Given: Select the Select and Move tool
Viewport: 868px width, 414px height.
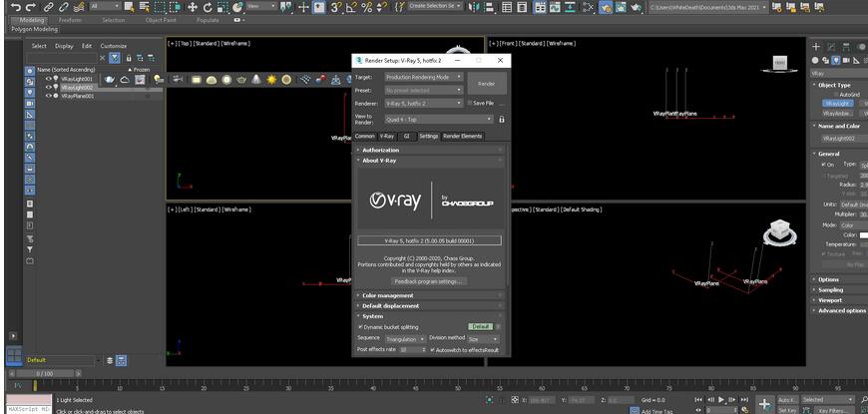Looking at the screenshot, I should tap(193, 7).
